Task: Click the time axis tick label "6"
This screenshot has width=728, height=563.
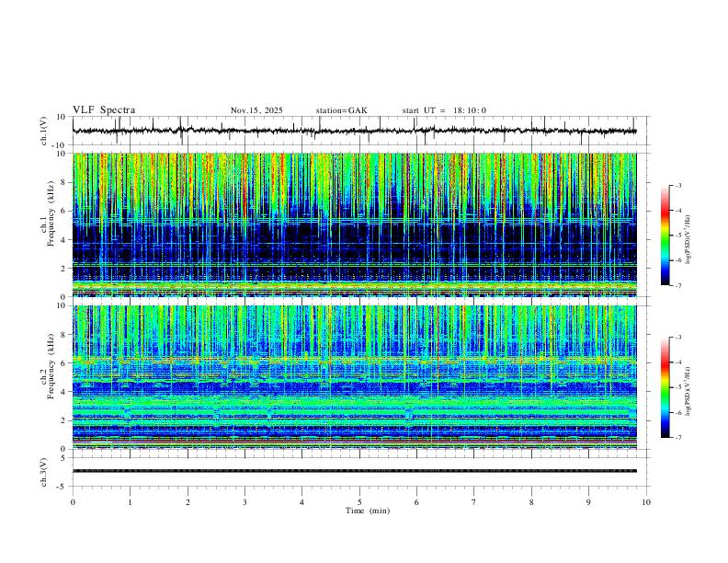Action: pos(417,502)
